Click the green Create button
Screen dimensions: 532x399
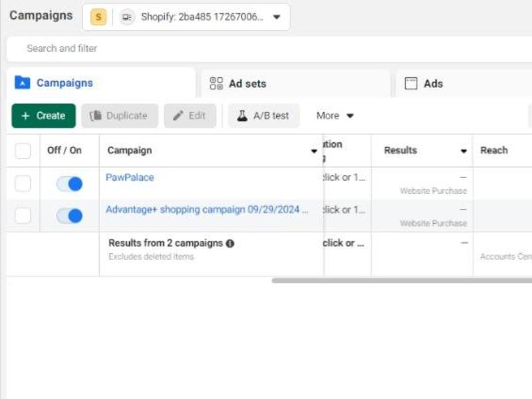pyautogui.click(x=43, y=116)
